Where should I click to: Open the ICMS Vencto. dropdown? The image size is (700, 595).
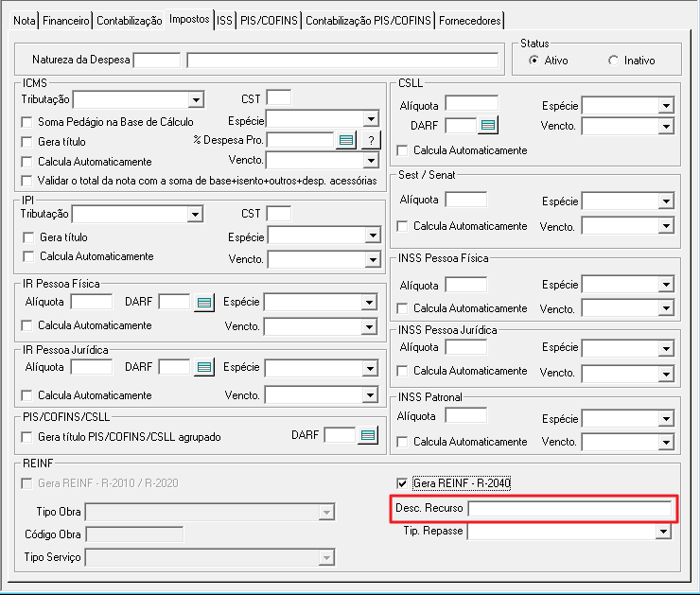point(371,161)
